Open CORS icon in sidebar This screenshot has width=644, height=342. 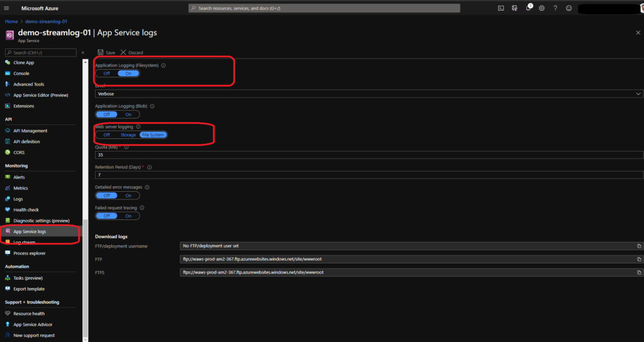point(8,152)
